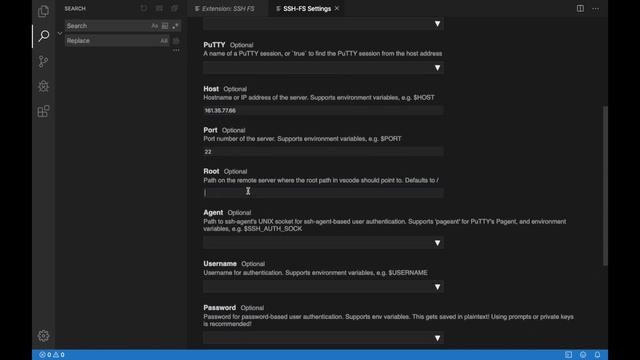Click the Agent setting heading
Screen dimensions: 640x360
pos(213,212)
